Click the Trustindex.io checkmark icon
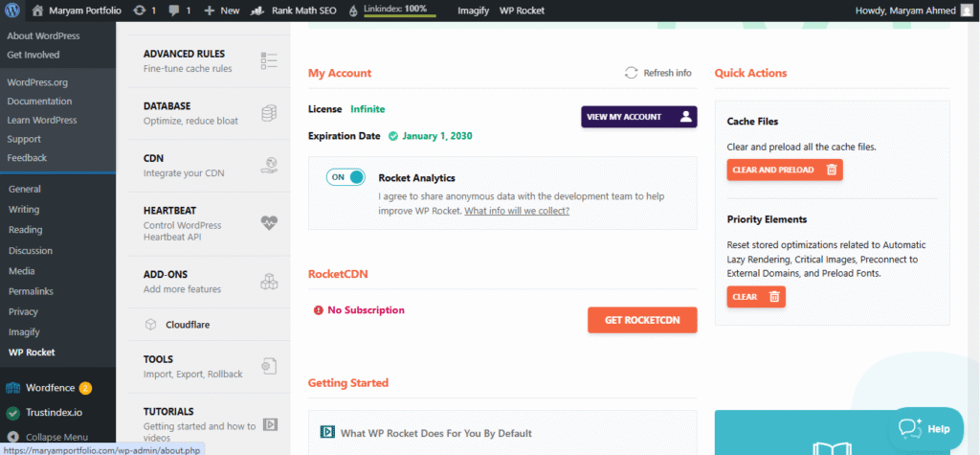Image resolution: width=980 pixels, height=455 pixels. click(13, 413)
